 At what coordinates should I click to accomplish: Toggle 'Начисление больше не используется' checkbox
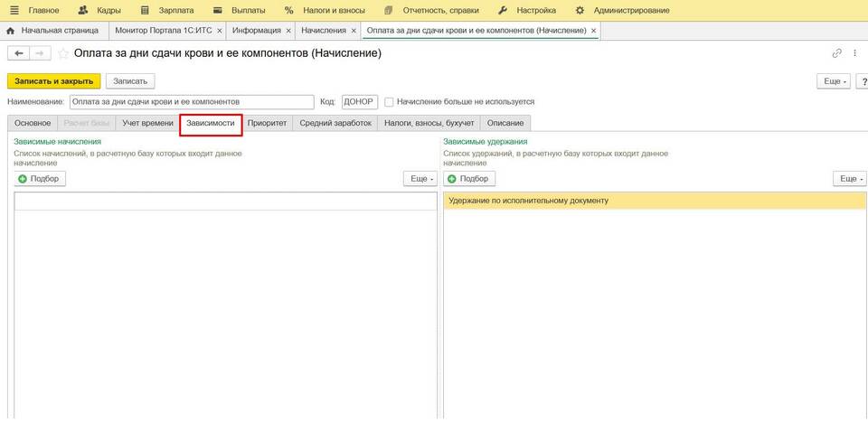point(389,102)
